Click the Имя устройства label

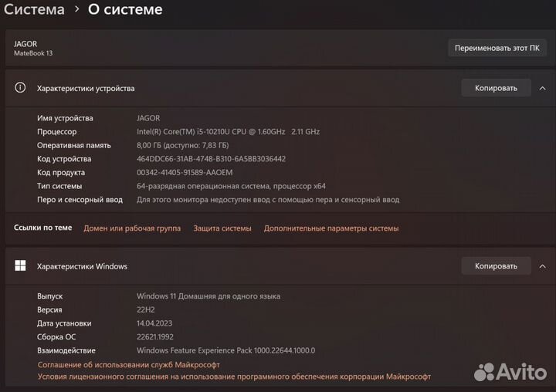coord(65,118)
